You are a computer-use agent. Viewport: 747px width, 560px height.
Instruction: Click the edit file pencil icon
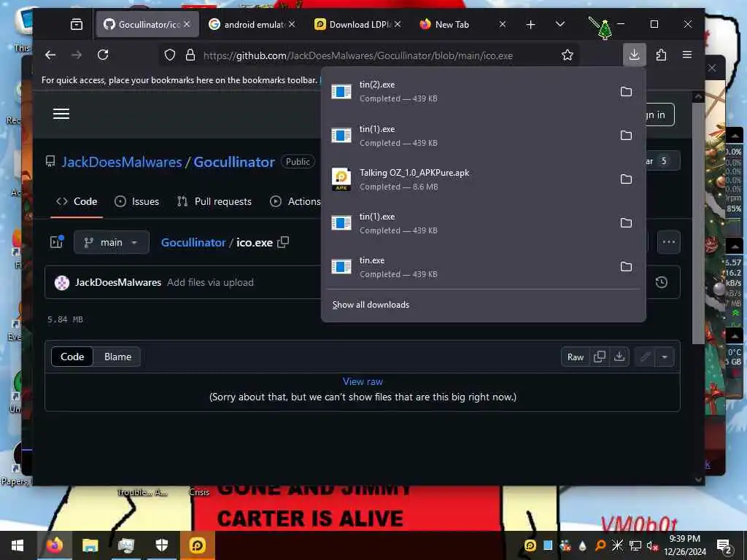pyautogui.click(x=645, y=357)
